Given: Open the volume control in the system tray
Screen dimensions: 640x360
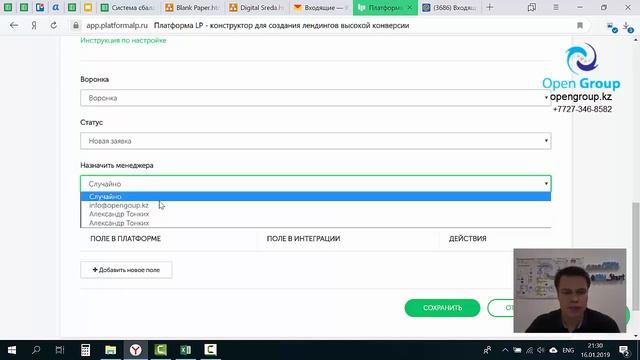Looking at the screenshot, I should 541,350.
